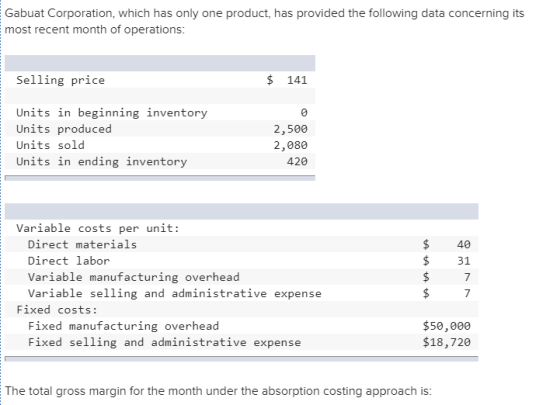Click the fixed selling value $18,720
560x405 pixels.
point(446,342)
